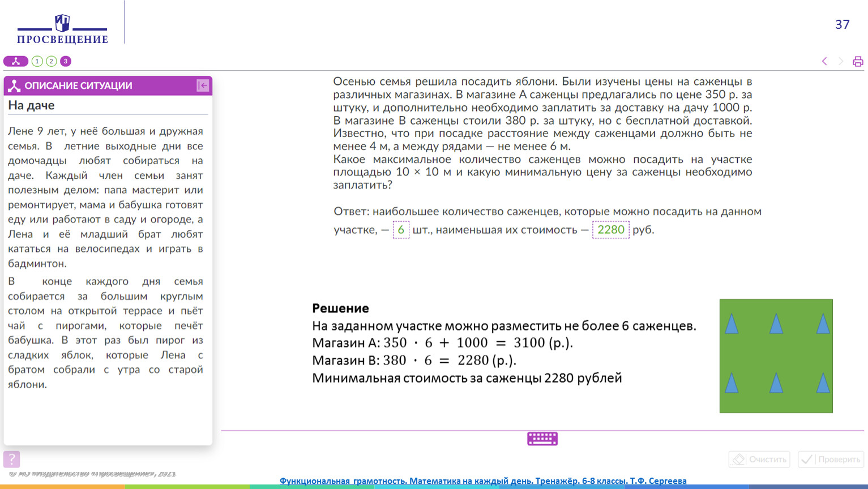Image resolution: width=868 pixels, height=489 pixels.
Task: Click the question mark help icon
Action: (12, 459)
